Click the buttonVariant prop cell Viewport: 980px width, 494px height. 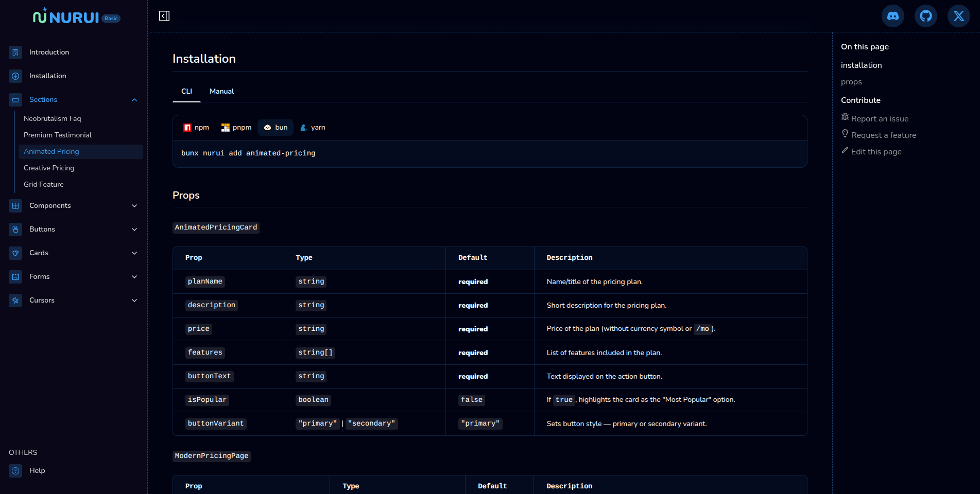coord(216,424)
